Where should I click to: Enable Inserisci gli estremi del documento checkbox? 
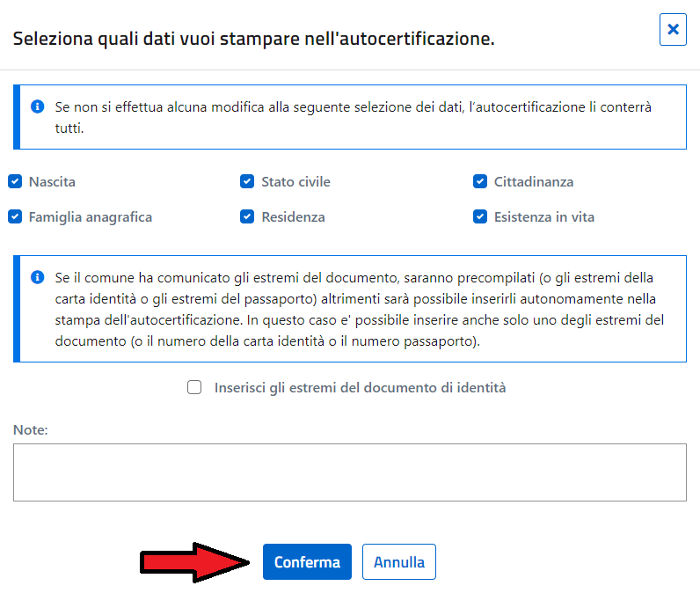point(194,387)
